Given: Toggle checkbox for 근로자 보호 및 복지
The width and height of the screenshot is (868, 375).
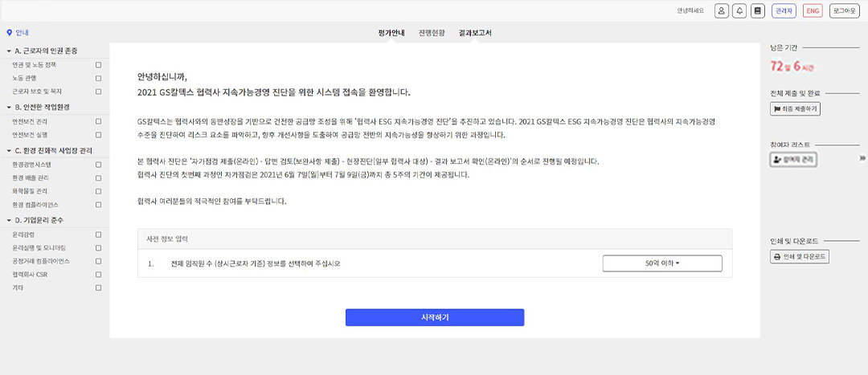Looking at the screenshot, I should coord(99,92).
